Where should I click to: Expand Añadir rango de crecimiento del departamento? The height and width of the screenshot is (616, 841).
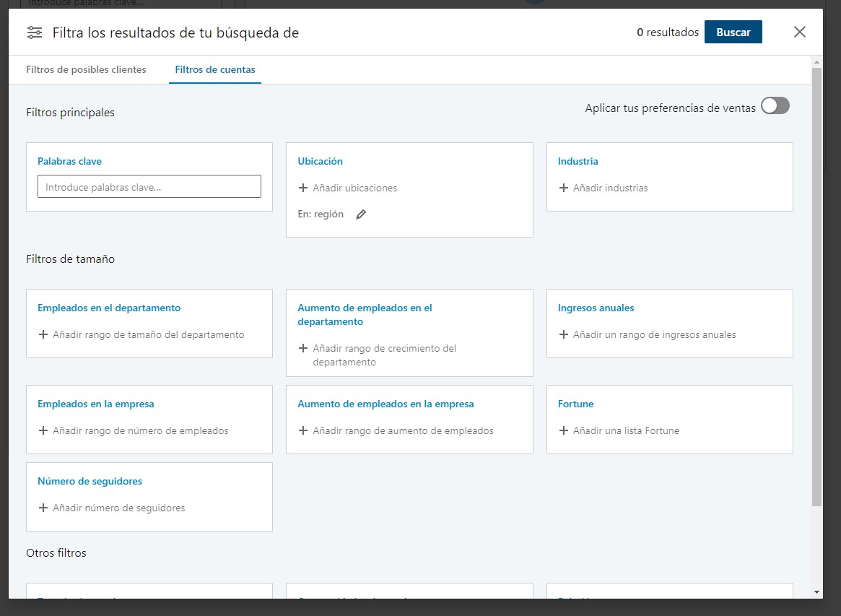pos(384,355)
